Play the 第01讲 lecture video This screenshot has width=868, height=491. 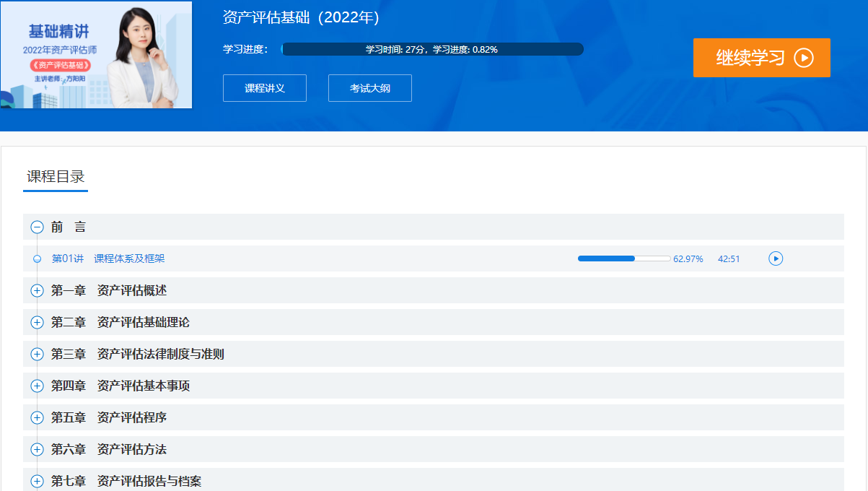pyautogui.click(x=776, y=258)
